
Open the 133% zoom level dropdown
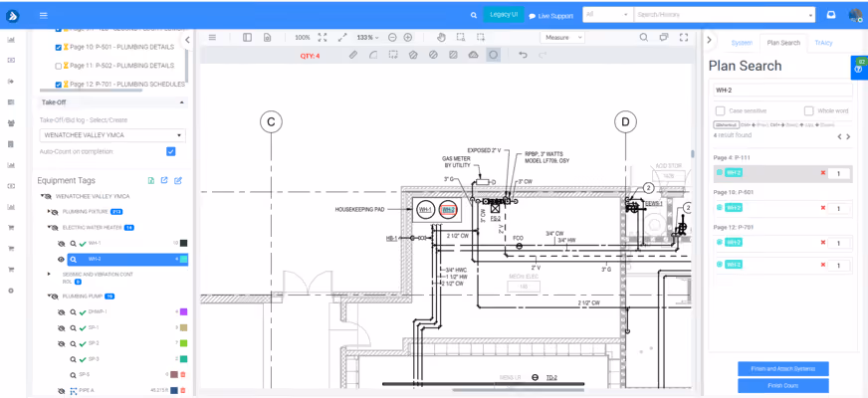pyautogui.click(x=367, y=37)
